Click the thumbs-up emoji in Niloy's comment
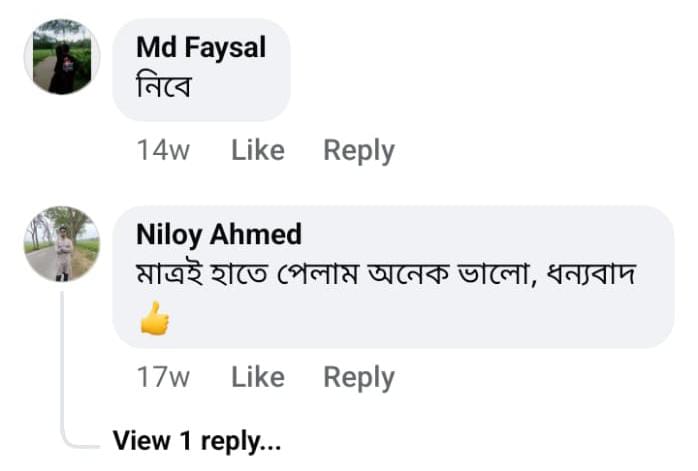The image size is (698, 471). (154, 318)
